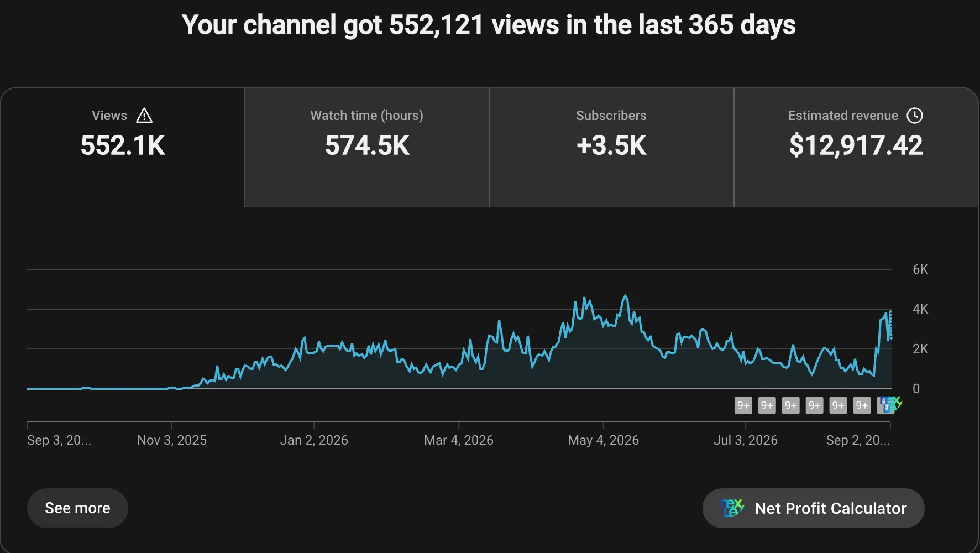Click the clock icon beside Estimated revenue
This screenshot has height=553, width=980.
pyautogui.click(x=915, y=116)
